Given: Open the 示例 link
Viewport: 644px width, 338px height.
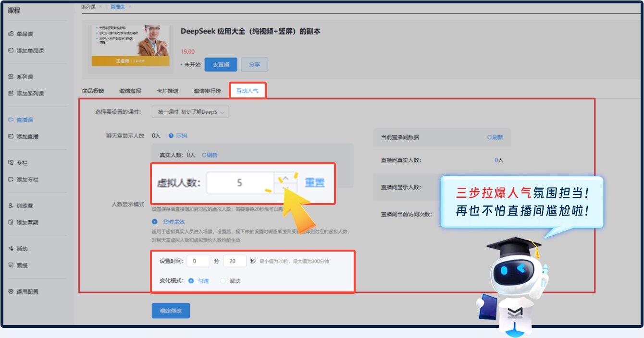Looking at the screenshot, I should point(182,136).
